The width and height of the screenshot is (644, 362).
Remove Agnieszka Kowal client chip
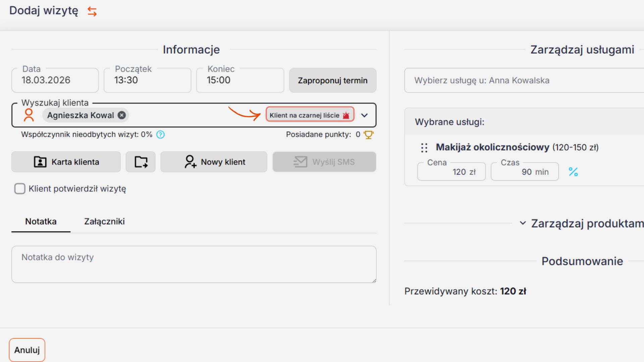122,115
